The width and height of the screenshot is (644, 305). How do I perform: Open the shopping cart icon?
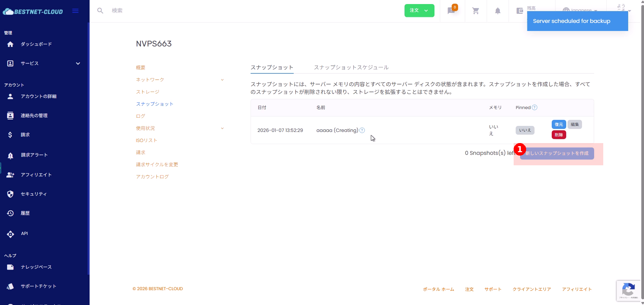pos(476,11)
